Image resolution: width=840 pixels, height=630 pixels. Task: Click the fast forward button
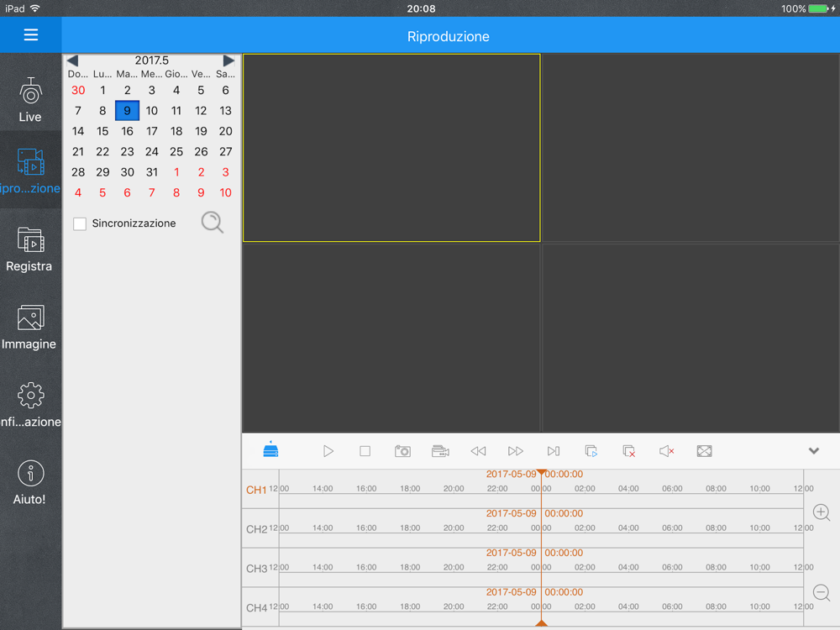(x=516, y=451)
